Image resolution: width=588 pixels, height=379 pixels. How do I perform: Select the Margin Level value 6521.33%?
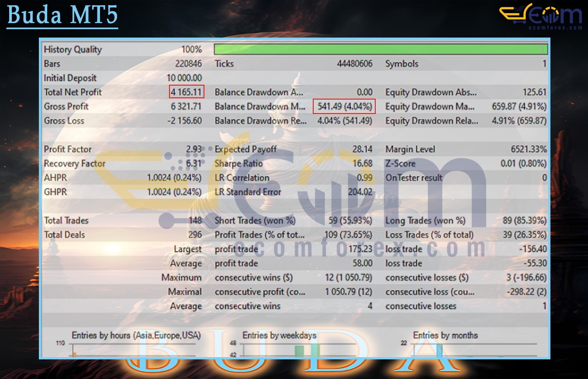(529, 149)
